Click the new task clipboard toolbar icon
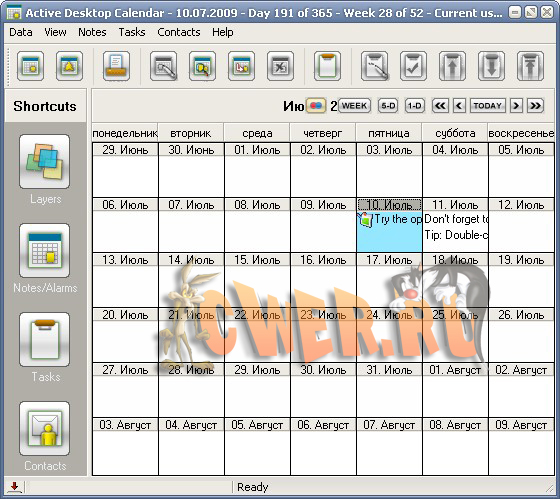 pyautogui.click(x=328, y=66)
